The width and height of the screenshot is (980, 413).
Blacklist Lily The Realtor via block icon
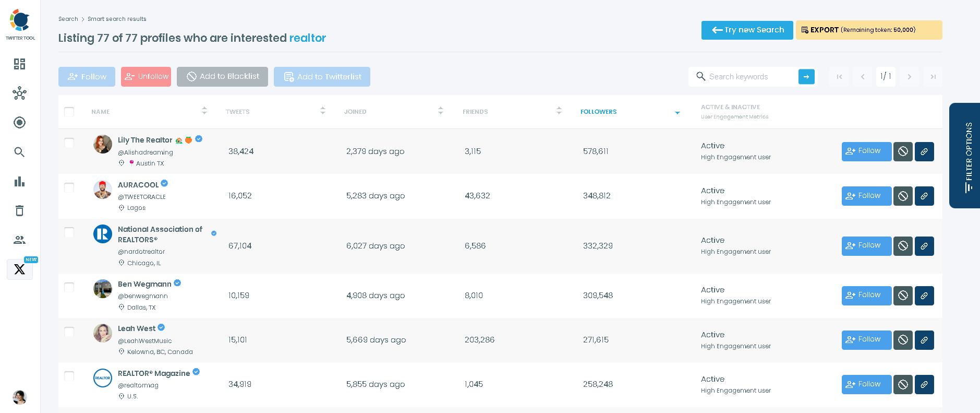pyautogui.click(x=903, y=151)
